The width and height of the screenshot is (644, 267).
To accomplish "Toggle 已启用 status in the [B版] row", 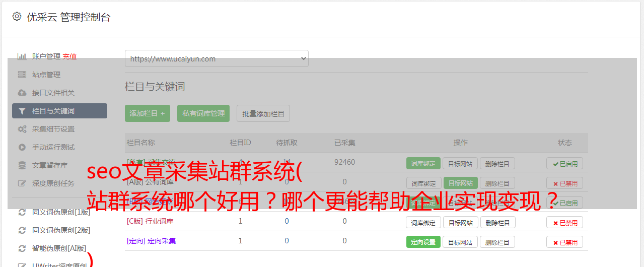I will [x=565, y=203].
